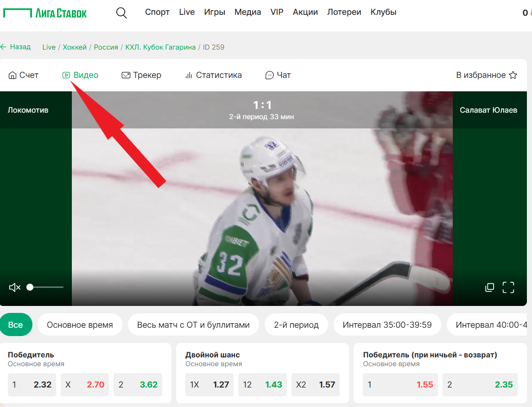The width and height of the screenshot is (532, 407).
Task: Filter markets by 2-й период
Action: pos(296,324)
